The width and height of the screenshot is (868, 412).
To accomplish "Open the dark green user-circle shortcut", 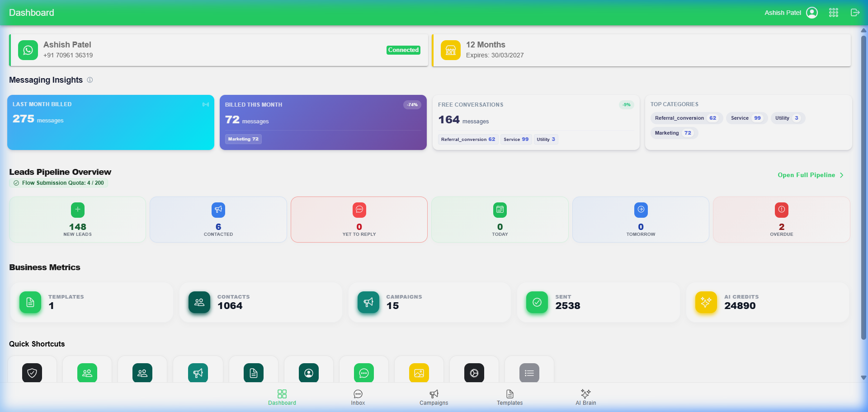I will [309, 373].
